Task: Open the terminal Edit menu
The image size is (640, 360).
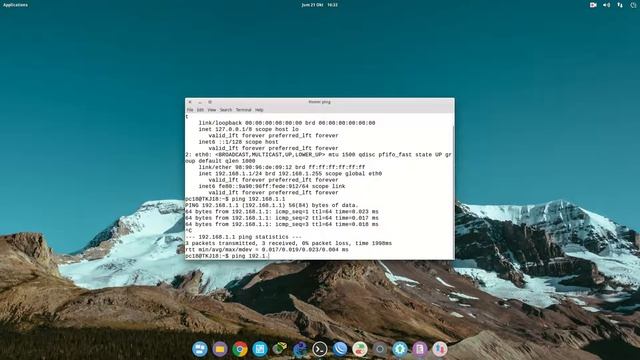Action: [200, 110]
